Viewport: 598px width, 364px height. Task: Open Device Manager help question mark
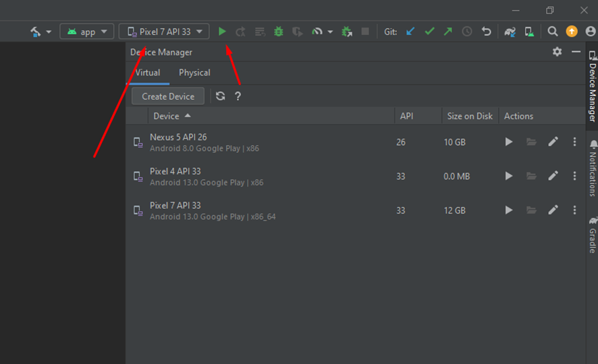point(238,96)
